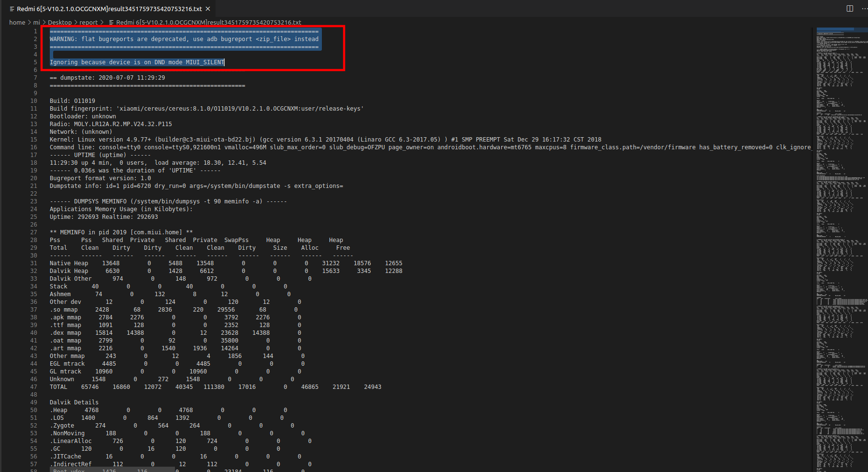Image resolution: width=868 pixels, height=472 pixels.
Task: Click the 'Ashmem' row
Action: (x=170, y=294)
